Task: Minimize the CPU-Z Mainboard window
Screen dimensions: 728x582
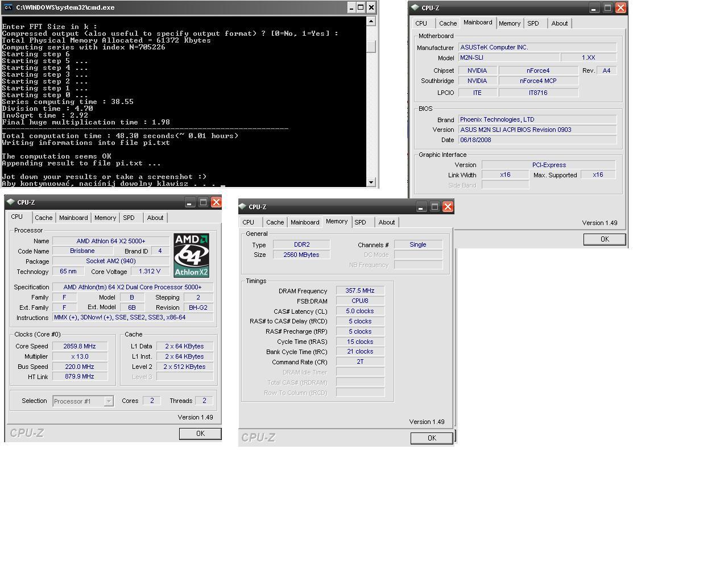Action: (594, 8)
